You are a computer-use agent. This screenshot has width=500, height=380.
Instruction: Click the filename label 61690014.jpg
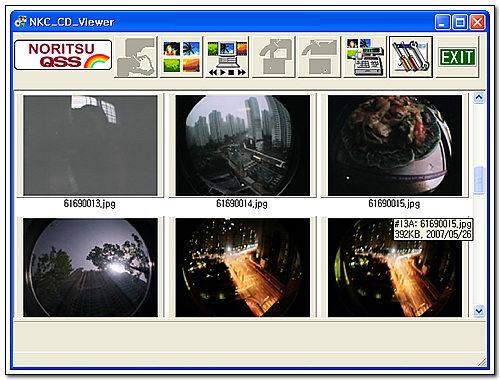click(x=242, y=203)
